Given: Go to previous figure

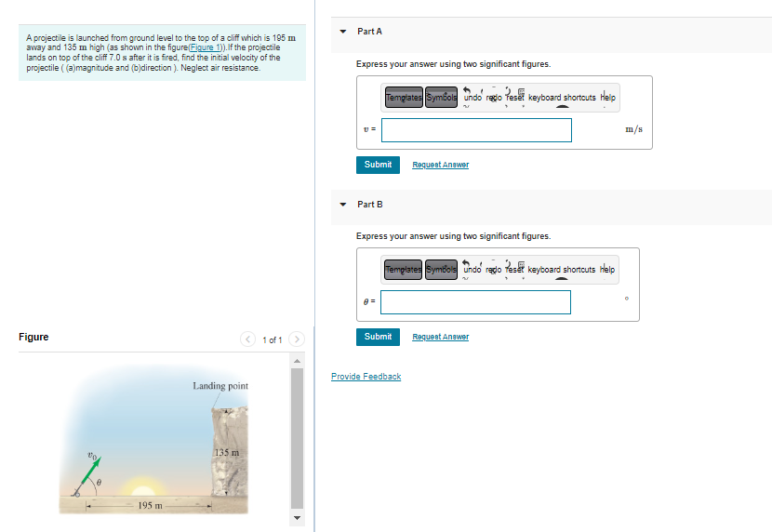Looking at the screenshot, I should (x=247, y=339).
